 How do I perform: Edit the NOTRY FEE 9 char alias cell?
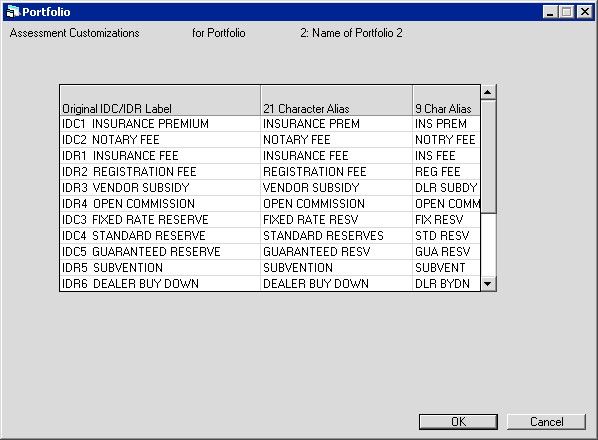pyautogui.click(x=446, y=140)
